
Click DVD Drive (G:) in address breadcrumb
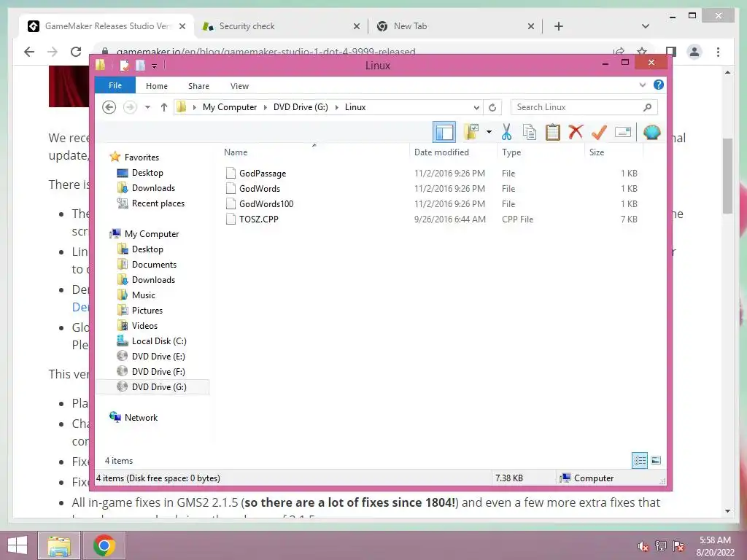coord(301,107)
